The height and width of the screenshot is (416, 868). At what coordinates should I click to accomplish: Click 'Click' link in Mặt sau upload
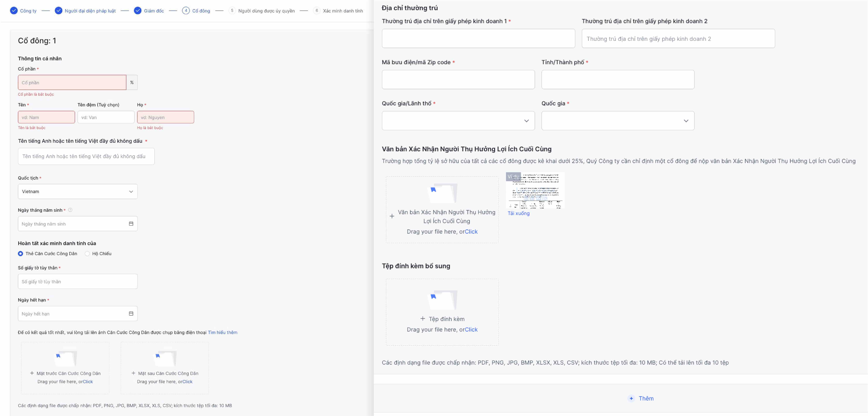[x=187, y=382]
